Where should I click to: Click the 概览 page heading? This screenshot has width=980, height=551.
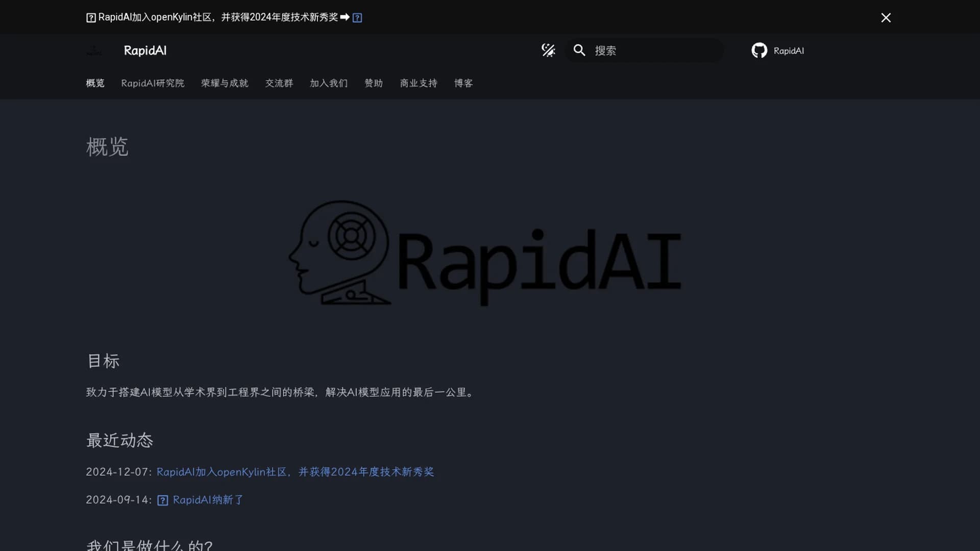pyautogui.click(x=107, y=147)
